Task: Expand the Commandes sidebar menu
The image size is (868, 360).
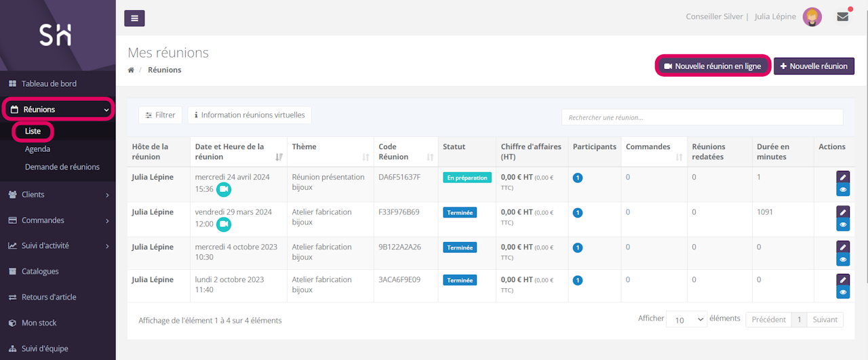Action: click(x=58, y=220)
